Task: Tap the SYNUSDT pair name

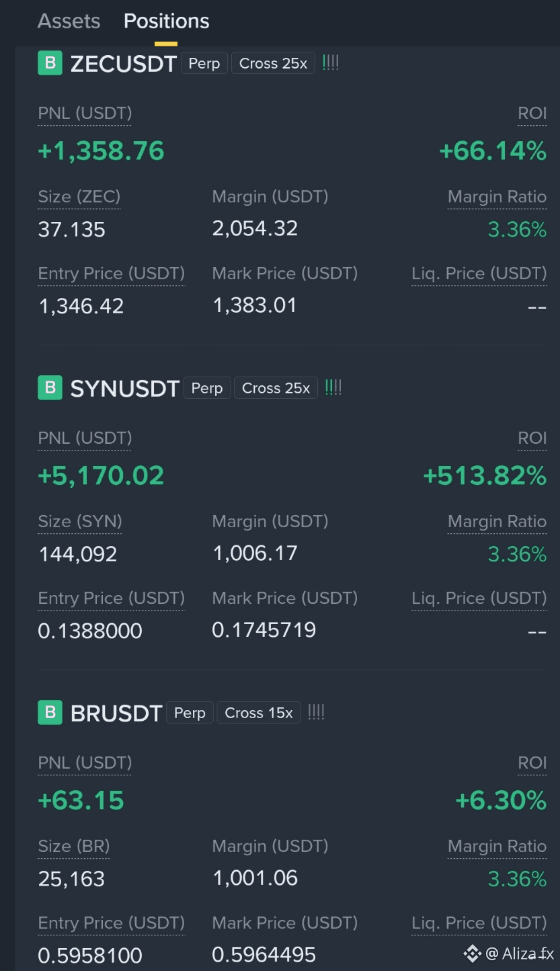Action: 124,389
